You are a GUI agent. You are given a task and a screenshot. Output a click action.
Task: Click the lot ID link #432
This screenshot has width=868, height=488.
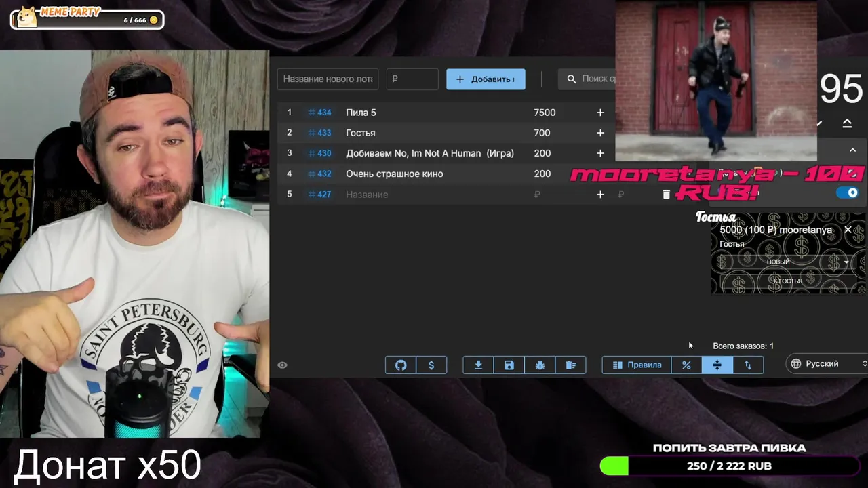319,174
